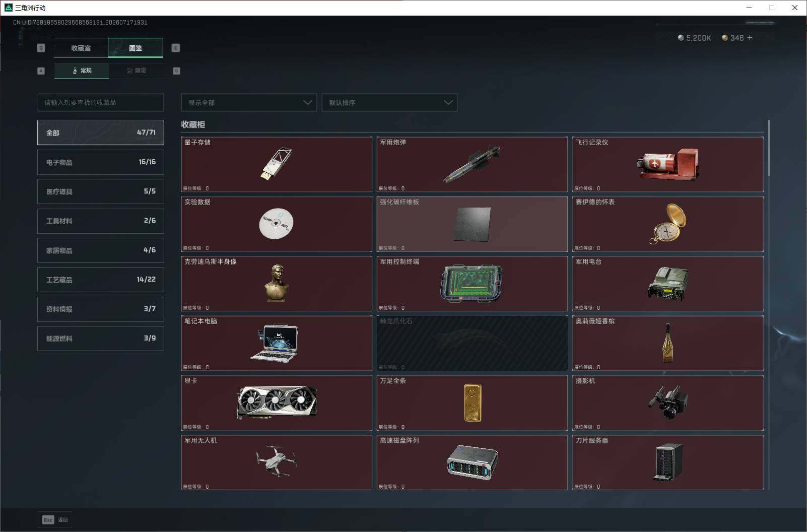Select the 万足金条 gold bar item
The width and height of the screenshot is (807, 532).
click(472, 403)
